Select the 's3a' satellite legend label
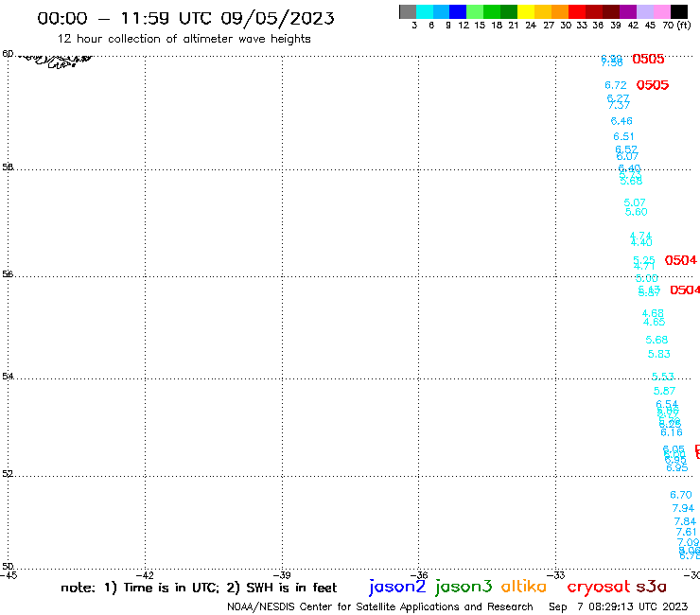Image resolution: width=700 pixels, height=615 pixels. click(651, 587)
